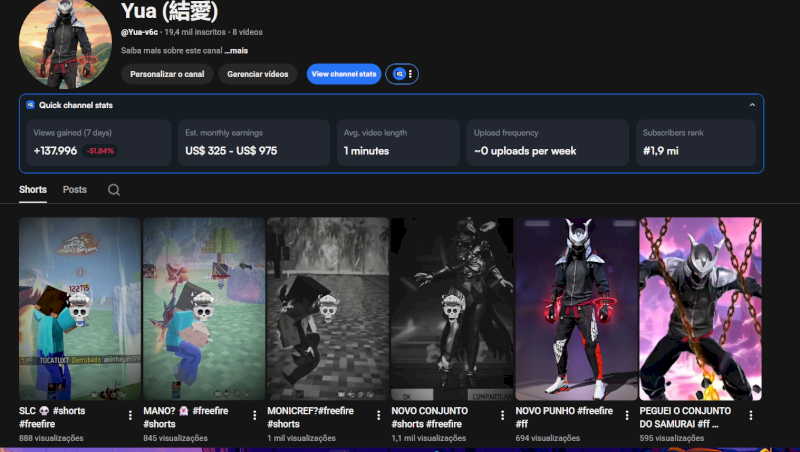Click the MONICREF?#freefire #shorts title
800x452 pixels.
[310, 417]
